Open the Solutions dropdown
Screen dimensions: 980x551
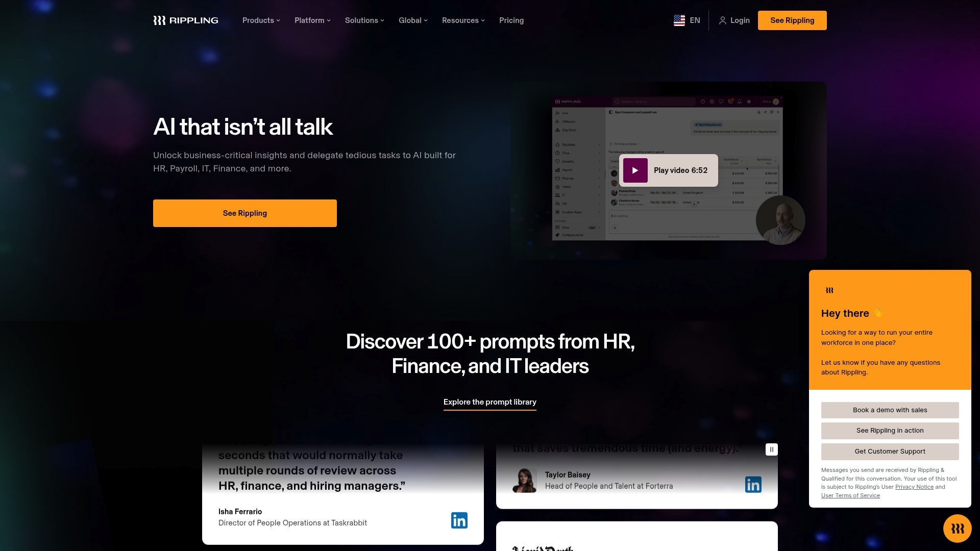(364, 20)
